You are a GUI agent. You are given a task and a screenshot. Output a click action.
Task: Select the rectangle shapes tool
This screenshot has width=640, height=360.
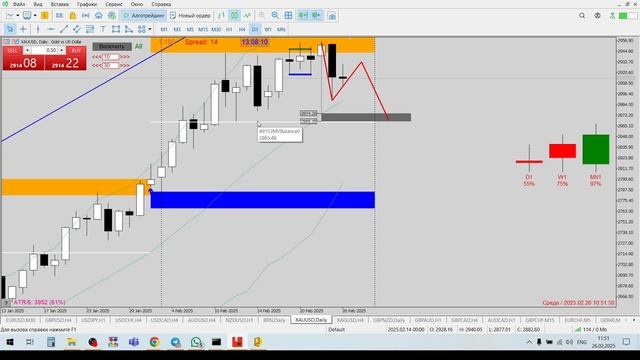(116, 29)
